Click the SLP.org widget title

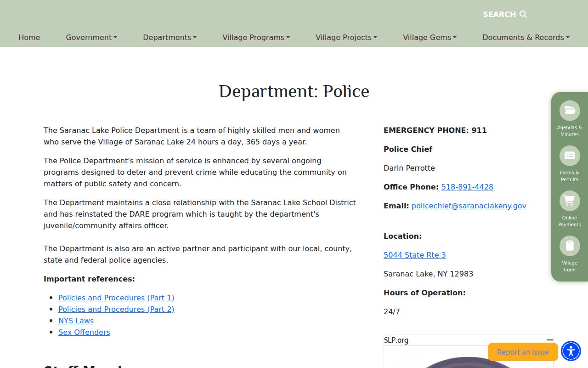click(x=396, y=340)
